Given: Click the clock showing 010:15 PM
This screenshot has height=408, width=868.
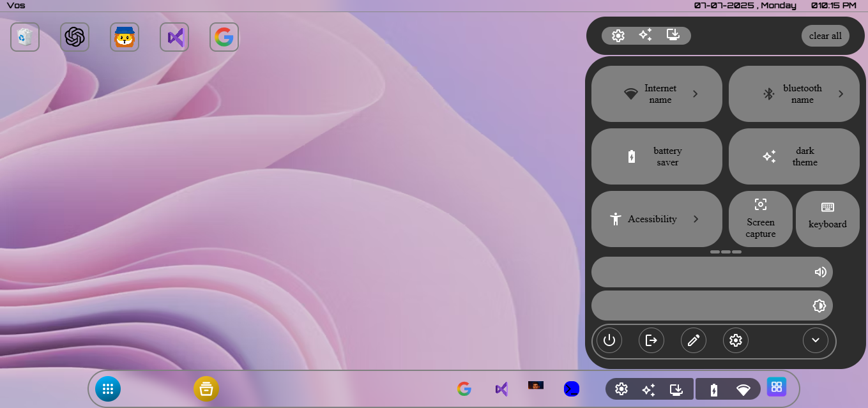Looking at the screenshot, I should (x=834, y=5).
